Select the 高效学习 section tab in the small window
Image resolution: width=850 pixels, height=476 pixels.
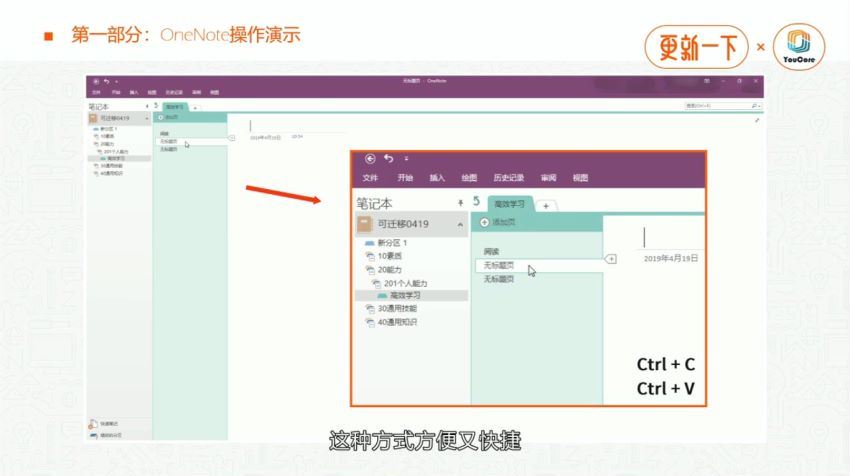tap(175, 107)
